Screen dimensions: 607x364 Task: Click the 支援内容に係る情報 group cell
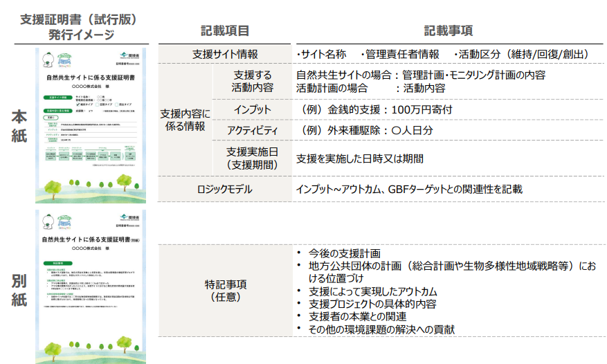pos(183,119)
